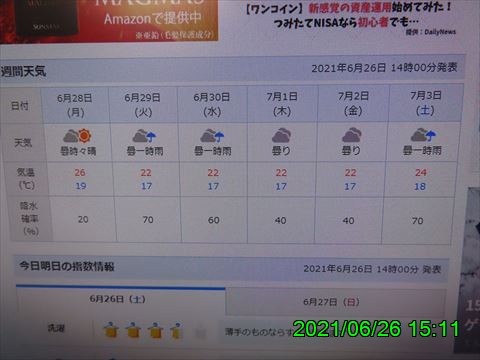The width and height of the screenshot is (480, 360).
Task: Click the cloudy icon for 7月2日
Action: point(352,135)
